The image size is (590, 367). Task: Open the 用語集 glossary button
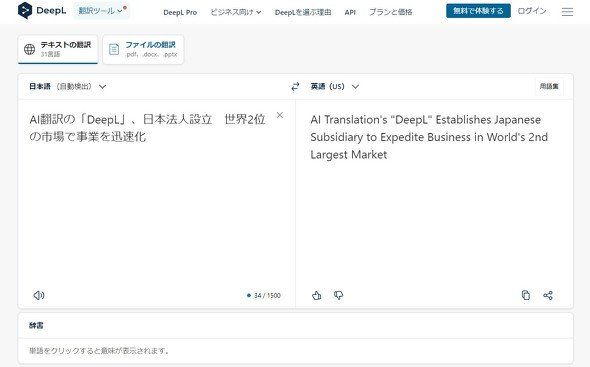point(549,87)
